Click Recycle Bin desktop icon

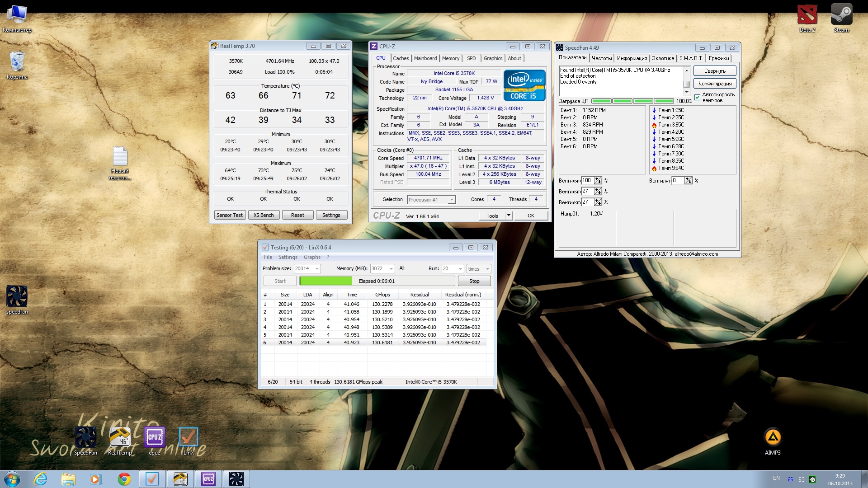coord(17,62)
